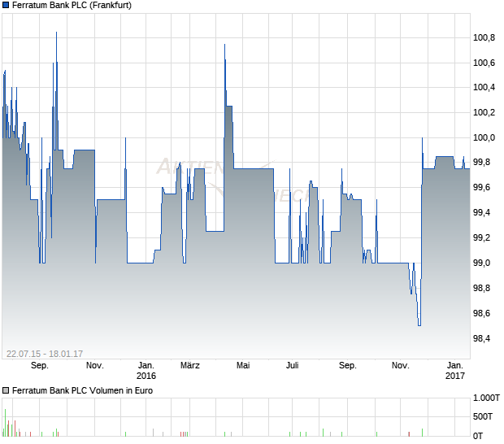
Task: Click the blue legend square for Ferratum Bank PLC (Frankfurt)
Action: [7, 5]
